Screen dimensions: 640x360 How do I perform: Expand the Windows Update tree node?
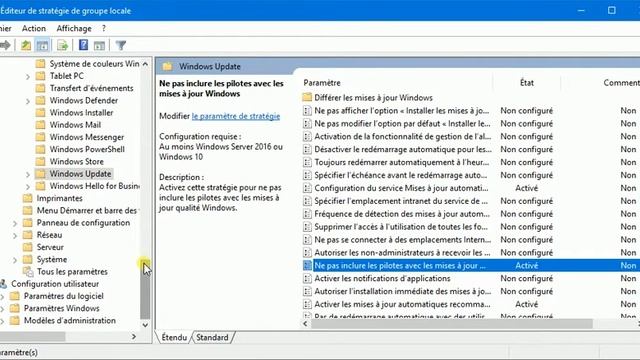[x=28, y=174]
